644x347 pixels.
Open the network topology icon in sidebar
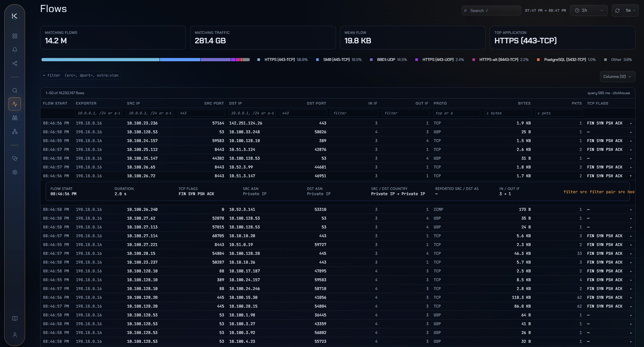coord(15,131)
